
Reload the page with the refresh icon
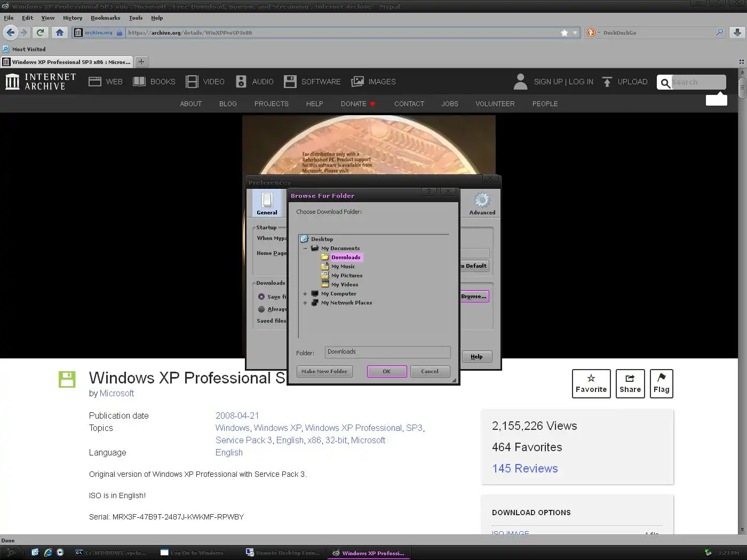click(40, 33)
